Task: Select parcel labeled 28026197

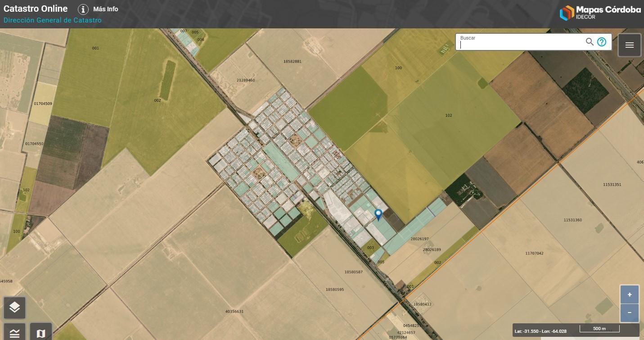Action: 419,239
